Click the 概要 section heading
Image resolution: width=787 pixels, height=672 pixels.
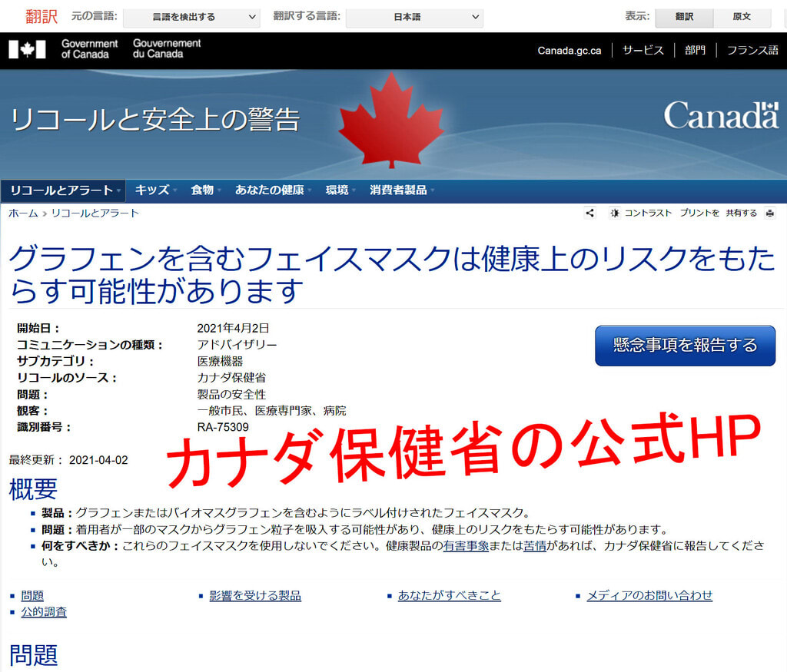click(x=33, y=489)
